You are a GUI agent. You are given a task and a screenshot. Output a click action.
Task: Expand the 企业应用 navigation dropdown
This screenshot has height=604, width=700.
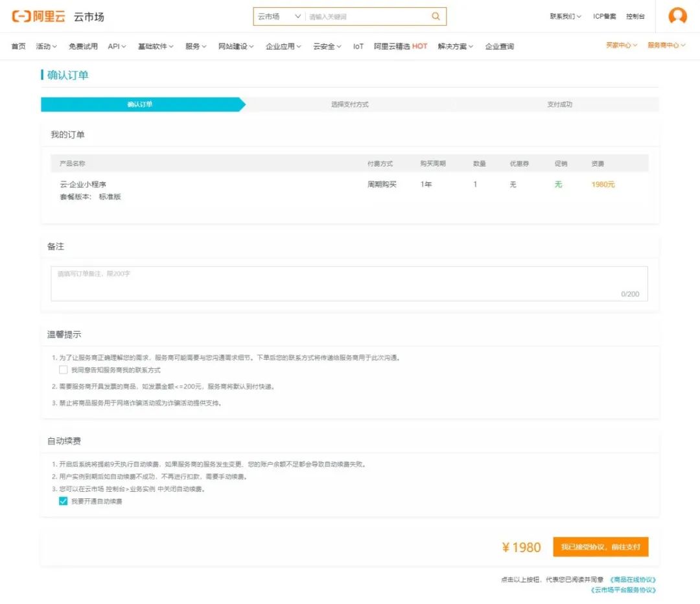pyautogui.click(x=283, y=47)
